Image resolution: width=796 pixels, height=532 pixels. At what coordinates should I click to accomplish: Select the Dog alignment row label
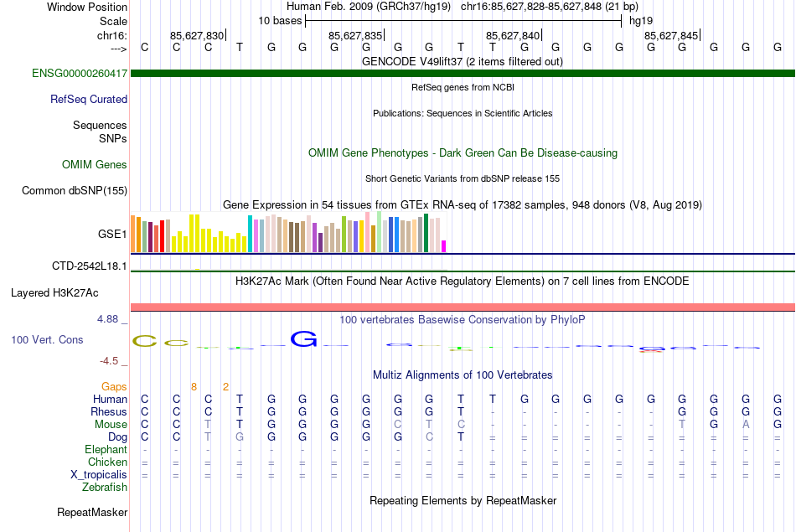pyautogui.click(x=117, y=437)
